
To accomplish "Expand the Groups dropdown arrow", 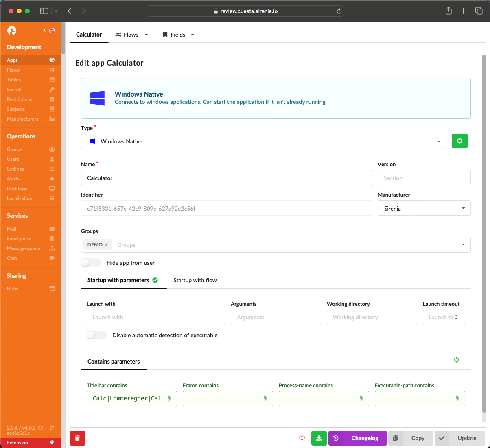I will pyautogui.click(x=463, y=244).
